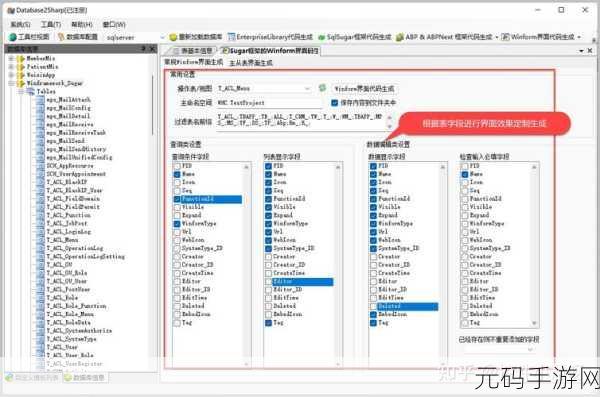The image size is (600, 397).
Task: Select table T_ACL_Function in the tree
Action: click(x=68, y=215)
